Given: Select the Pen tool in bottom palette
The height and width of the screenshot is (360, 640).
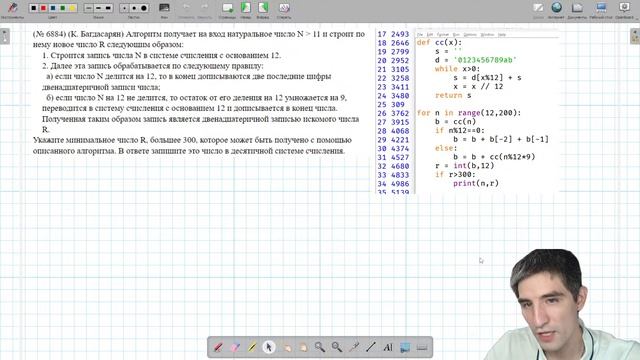Looking at the screenshot, I should pyautogui.click(x=218, y=347).
